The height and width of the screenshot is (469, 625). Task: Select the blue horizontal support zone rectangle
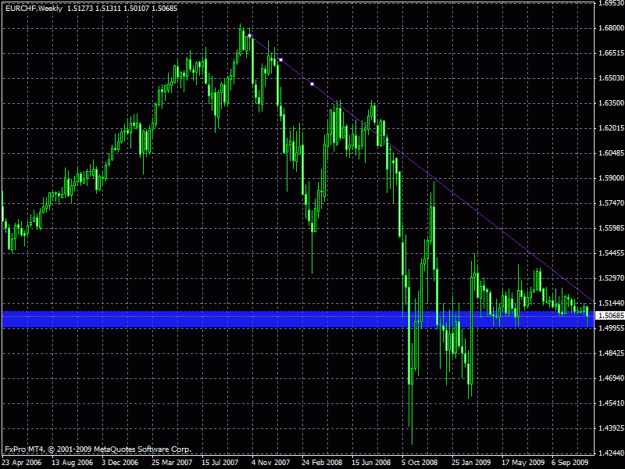(298, 320)
